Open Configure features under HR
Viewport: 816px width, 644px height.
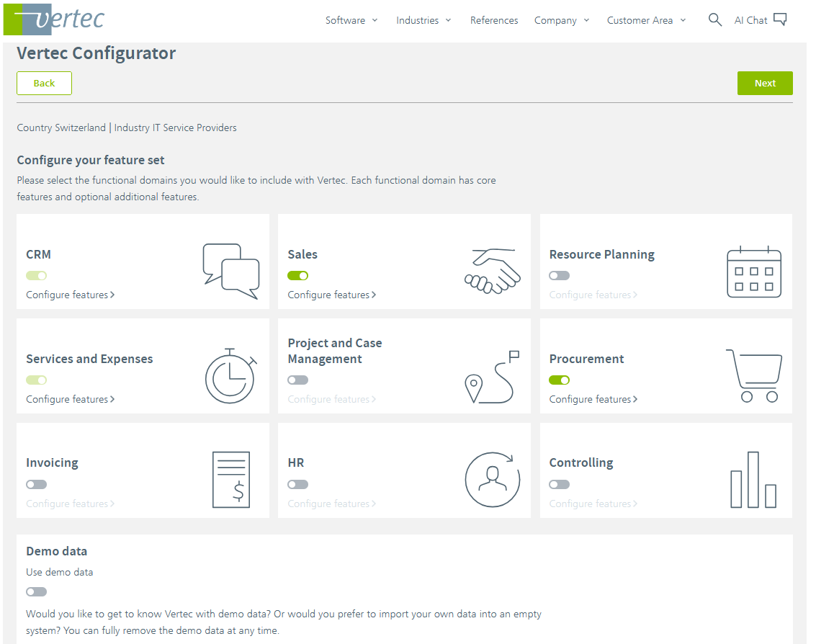(x=331, y=504)
